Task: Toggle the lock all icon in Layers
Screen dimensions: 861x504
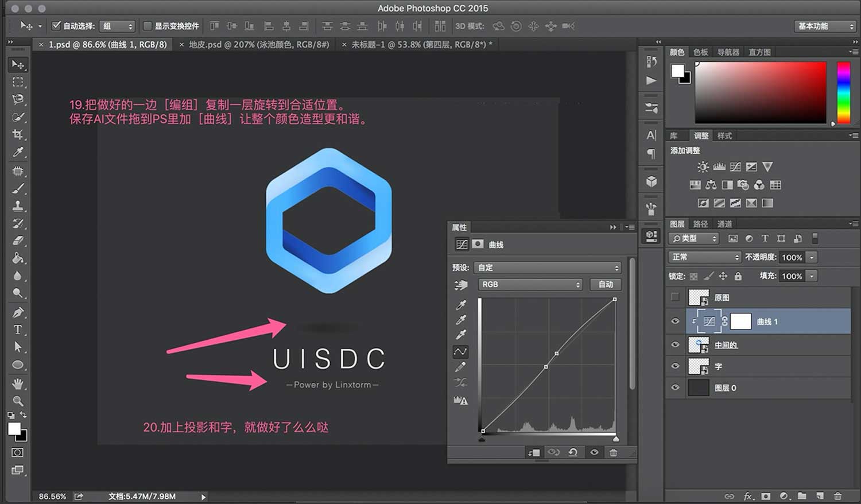Action: (x=738, y=276)
